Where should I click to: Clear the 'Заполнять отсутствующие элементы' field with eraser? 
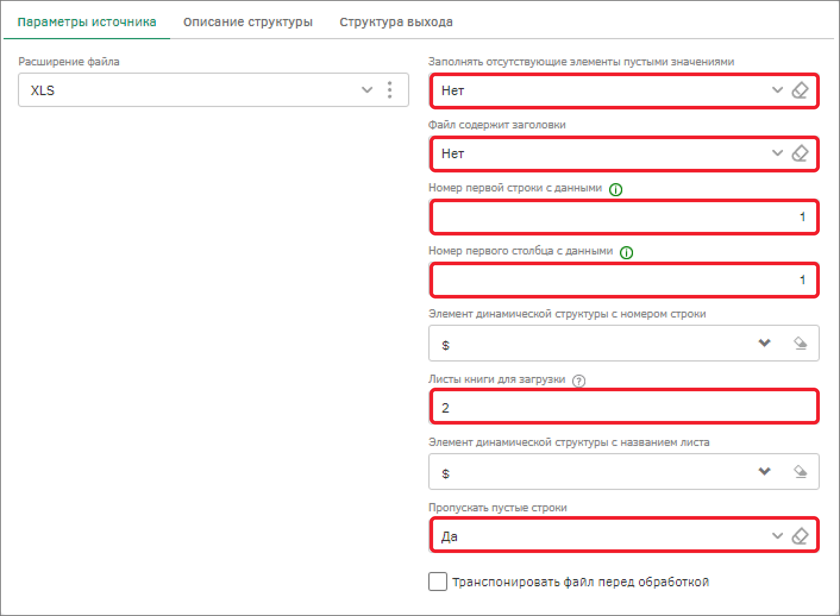tap(800, 90)
